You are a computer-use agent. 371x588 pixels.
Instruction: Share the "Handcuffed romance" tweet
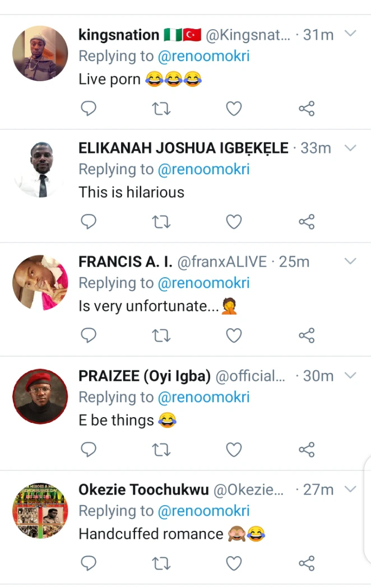[x=307, y=563]
